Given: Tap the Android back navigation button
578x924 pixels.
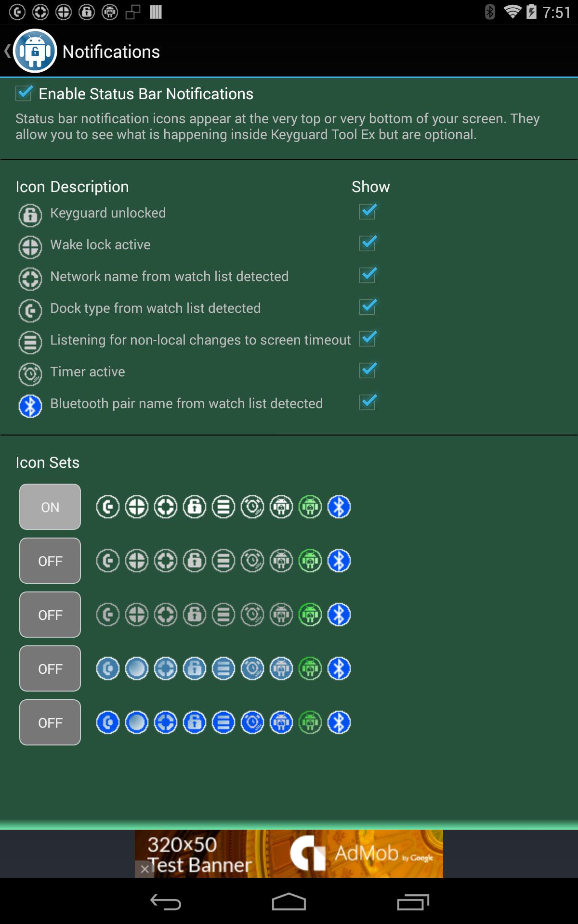Looking at the screenshot, I should pos(165,902).
